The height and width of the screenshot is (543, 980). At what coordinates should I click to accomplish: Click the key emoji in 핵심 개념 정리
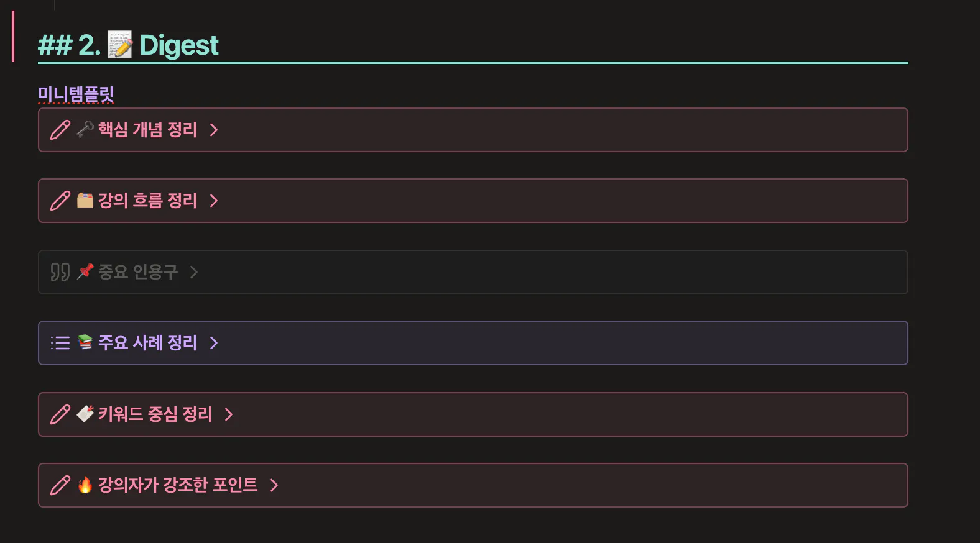tap(85, 129)
